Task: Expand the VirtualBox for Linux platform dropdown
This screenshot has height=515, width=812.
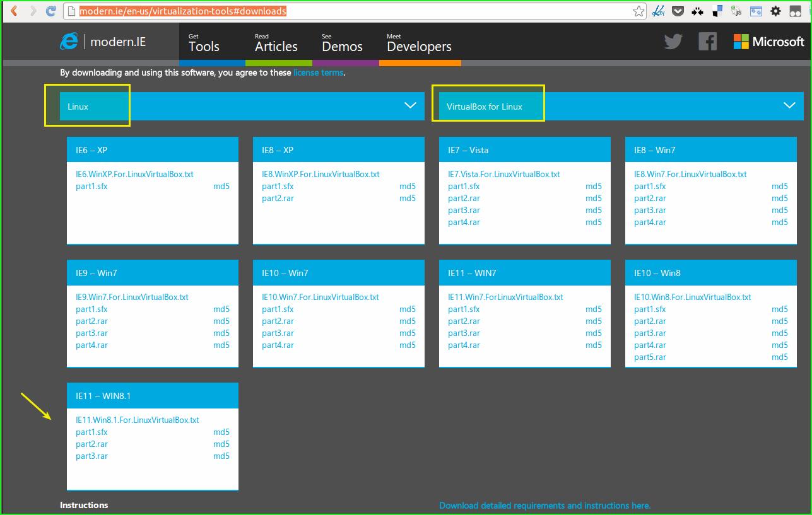Action: 621,106
